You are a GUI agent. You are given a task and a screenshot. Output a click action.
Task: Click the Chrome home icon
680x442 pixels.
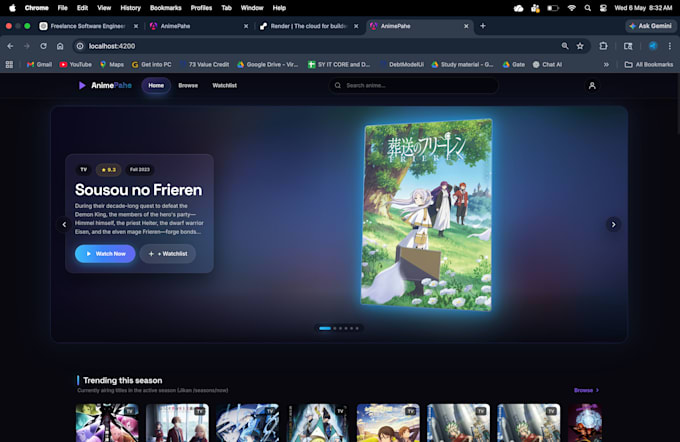60,46
